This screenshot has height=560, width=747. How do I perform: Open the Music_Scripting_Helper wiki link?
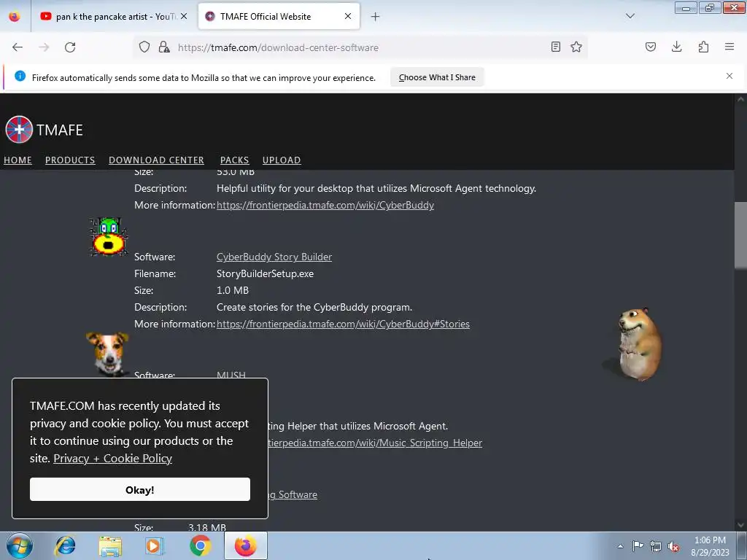[376, 443]
